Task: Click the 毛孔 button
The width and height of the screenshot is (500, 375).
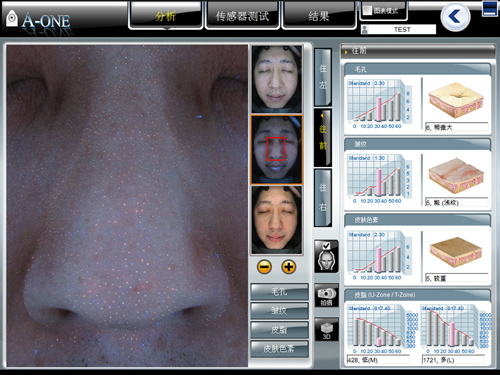Action: 279,292
